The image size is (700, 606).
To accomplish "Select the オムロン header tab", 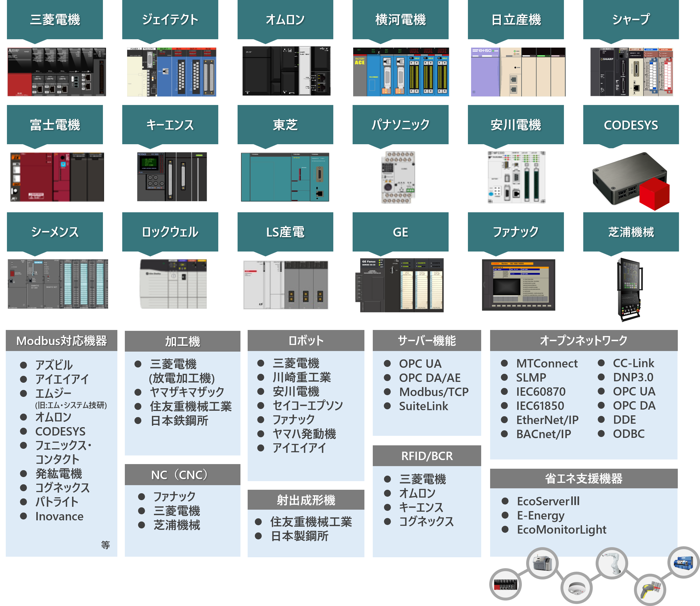I will coord(285,19).
